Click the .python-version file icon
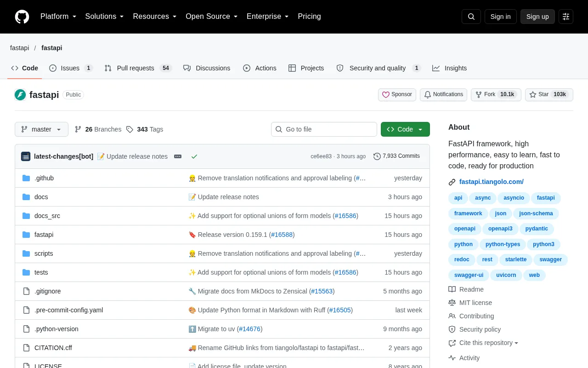The image size is (588, 368). coord(26,329)
